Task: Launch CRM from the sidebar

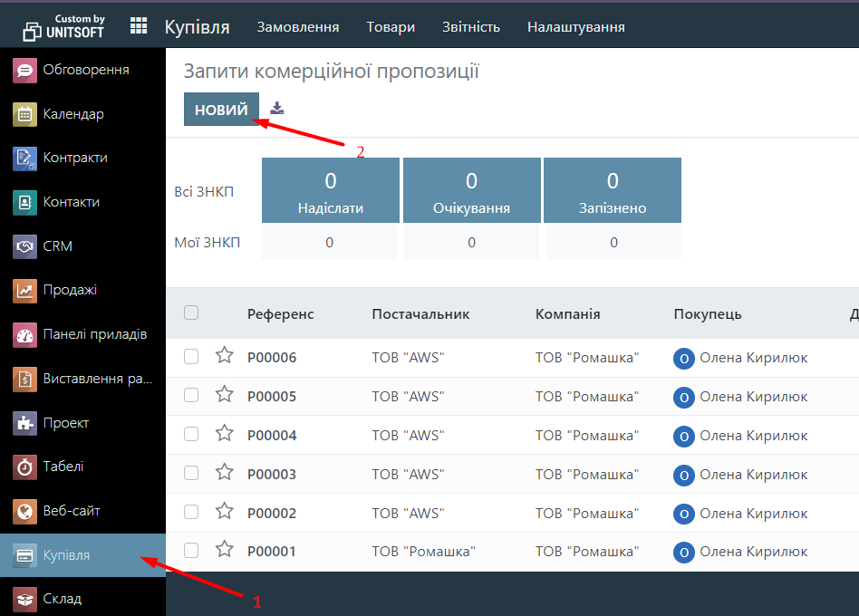Action: tap(25, 246)
